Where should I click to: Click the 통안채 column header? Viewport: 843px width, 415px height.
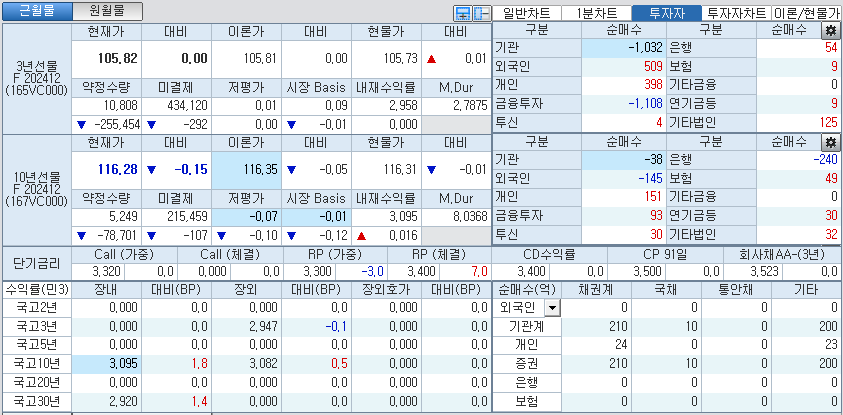click(737, 290)
